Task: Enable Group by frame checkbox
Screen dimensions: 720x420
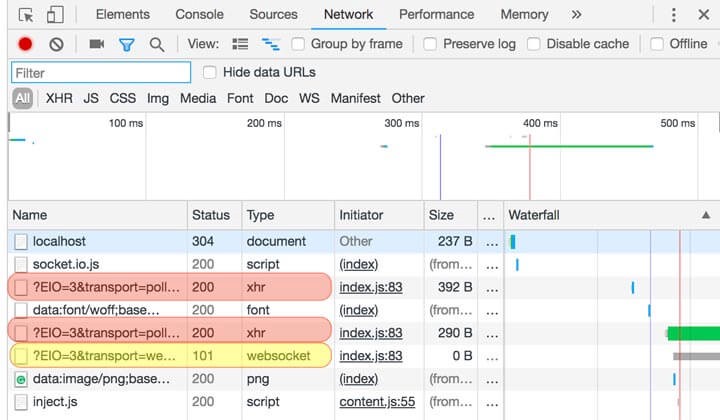Action: click(299, 44)
